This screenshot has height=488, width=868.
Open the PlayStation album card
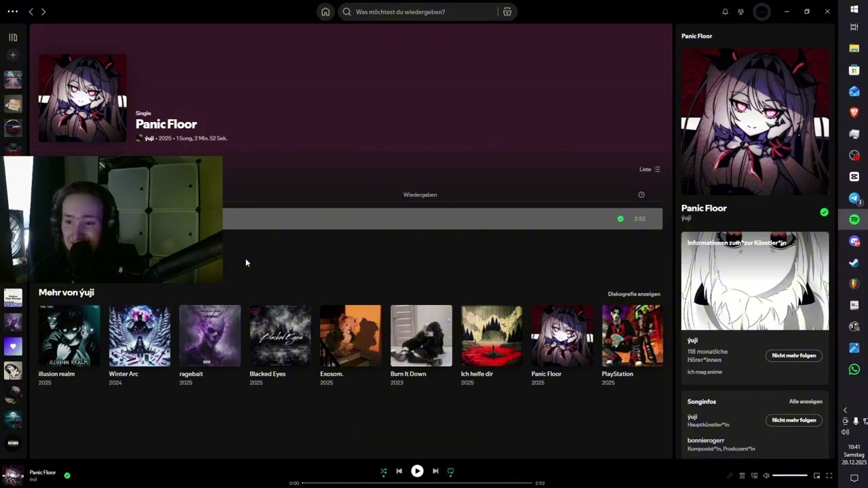(632, 346)
